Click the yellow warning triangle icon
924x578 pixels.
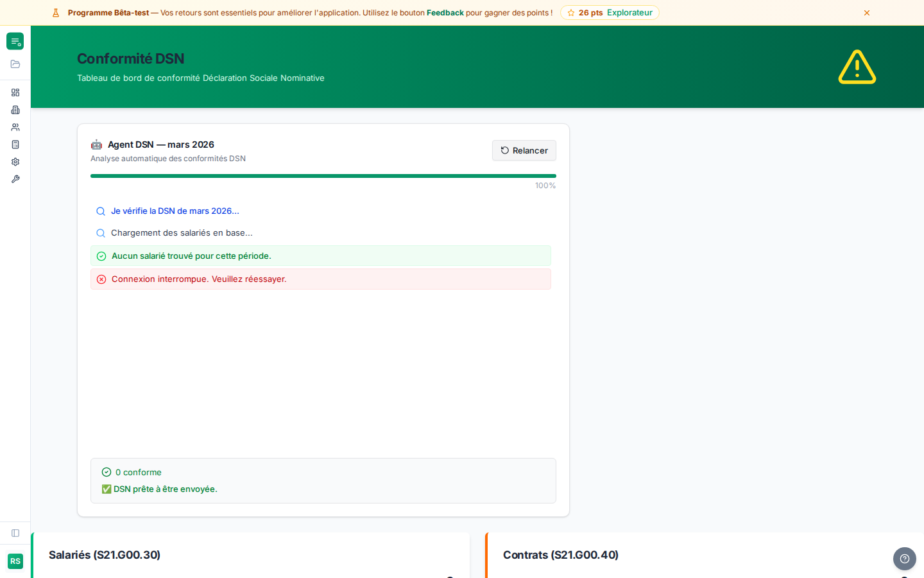[857, 67]
